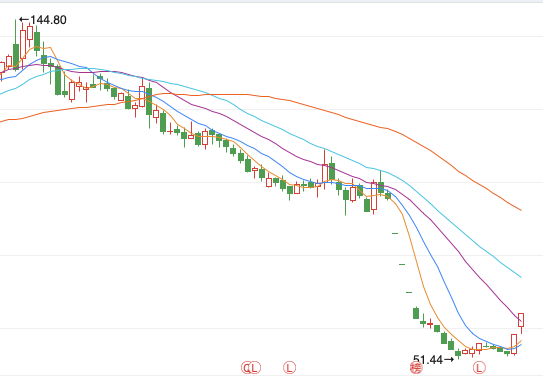Select the last red candlestick at far right
Viewport: 543px width, 376px height.
coord(521,323)
